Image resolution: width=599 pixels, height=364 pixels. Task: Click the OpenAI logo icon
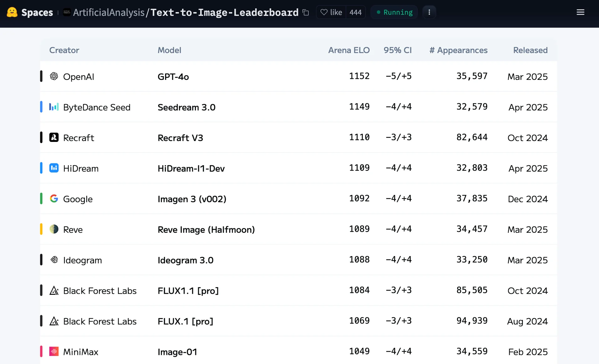pos(54,76)
